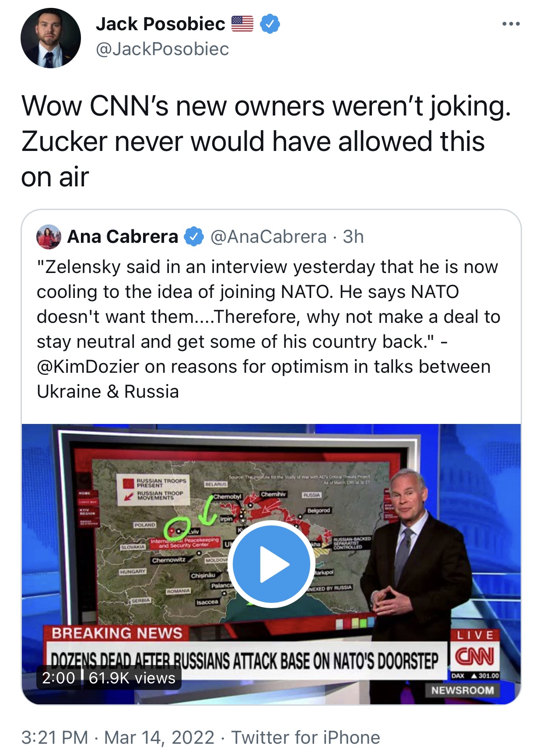The image size is (543, 756).
Task: Play the embedded CNN video
Action: click(x=271, y=564)
